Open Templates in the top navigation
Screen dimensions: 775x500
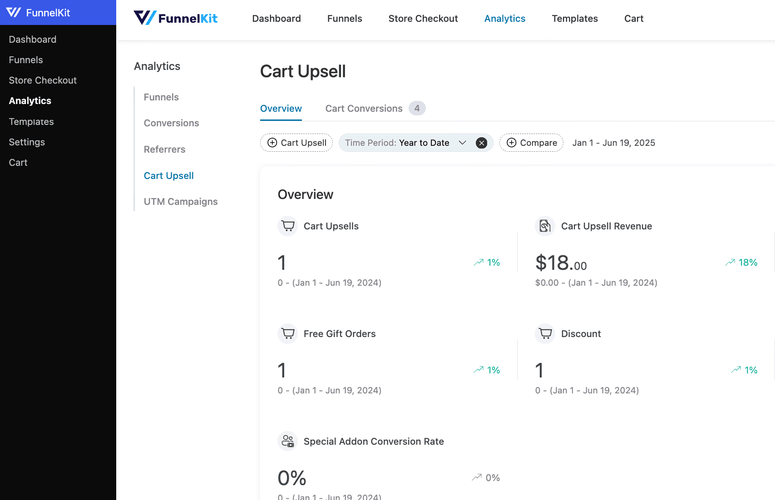point(575,18)
